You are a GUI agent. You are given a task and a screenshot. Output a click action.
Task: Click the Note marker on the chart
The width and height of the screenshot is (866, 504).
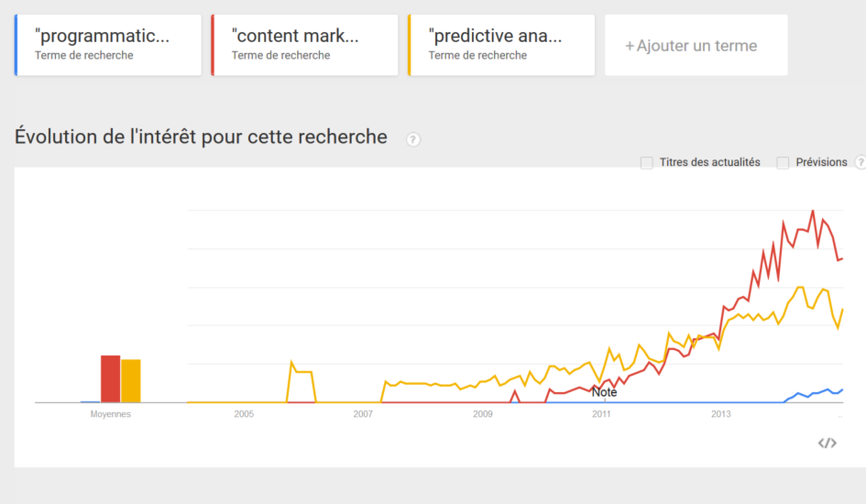click(604, 392)
